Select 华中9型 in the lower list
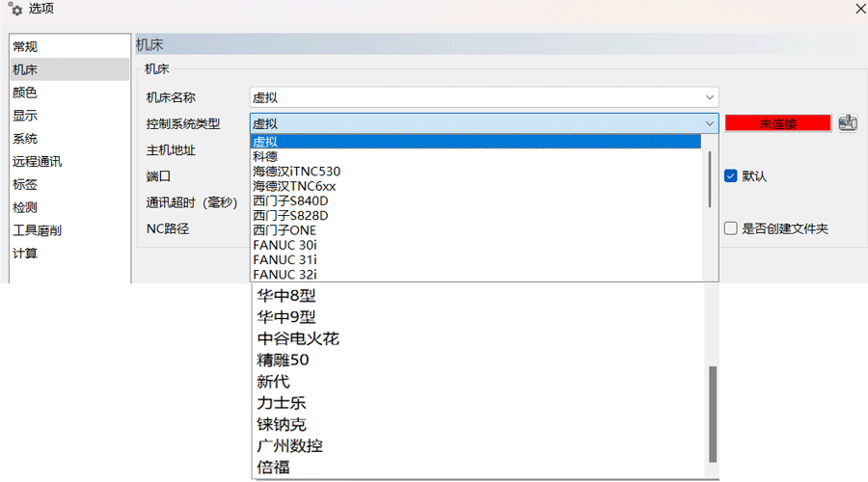 click(x=479, y=317)
